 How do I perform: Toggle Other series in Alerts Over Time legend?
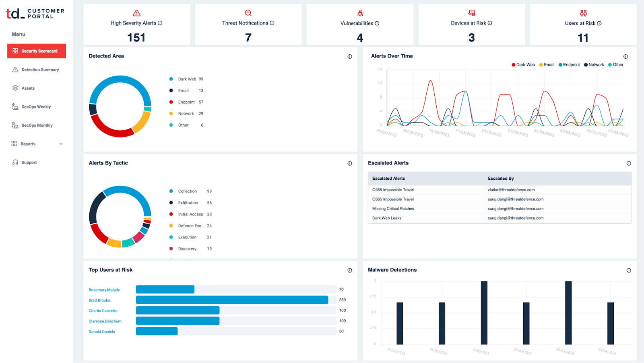[x=616, y=65]
